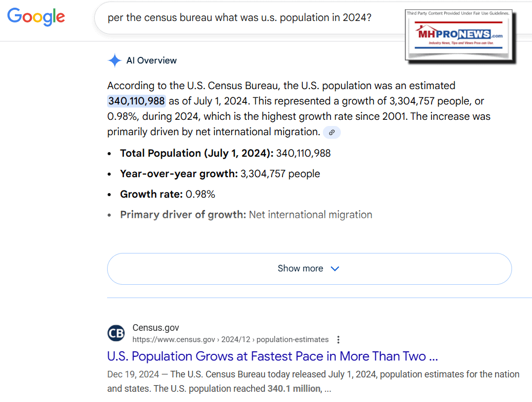This screenshot has height=402, width=532.
Task: Open the U.S. Population Grows at Fastest Pace result
Action: pos(272,356)
